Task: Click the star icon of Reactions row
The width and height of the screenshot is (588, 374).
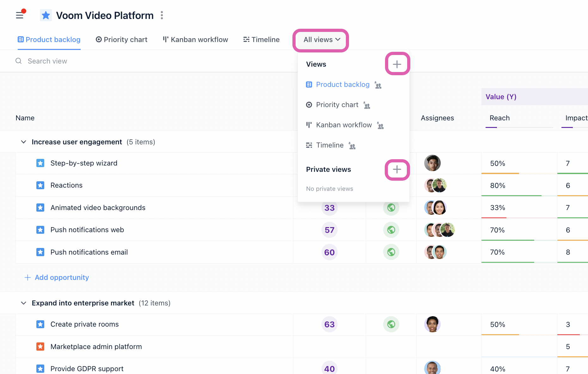Action: pos(40,185)
